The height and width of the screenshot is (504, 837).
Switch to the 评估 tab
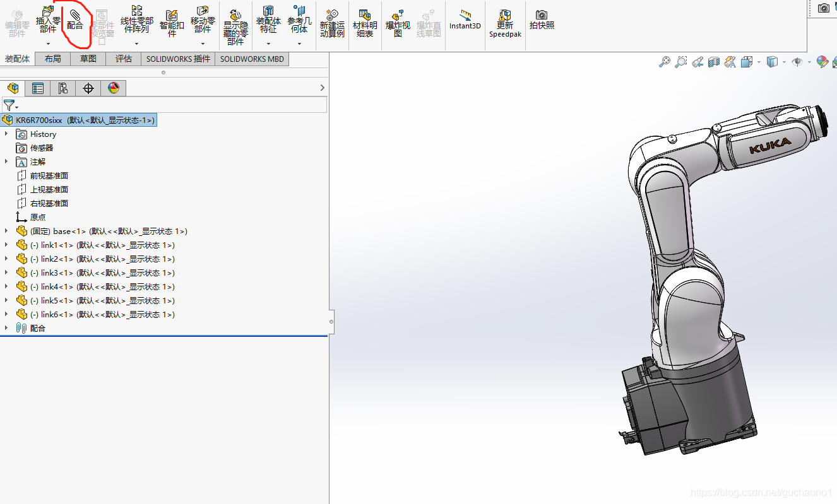coord(124,59)
